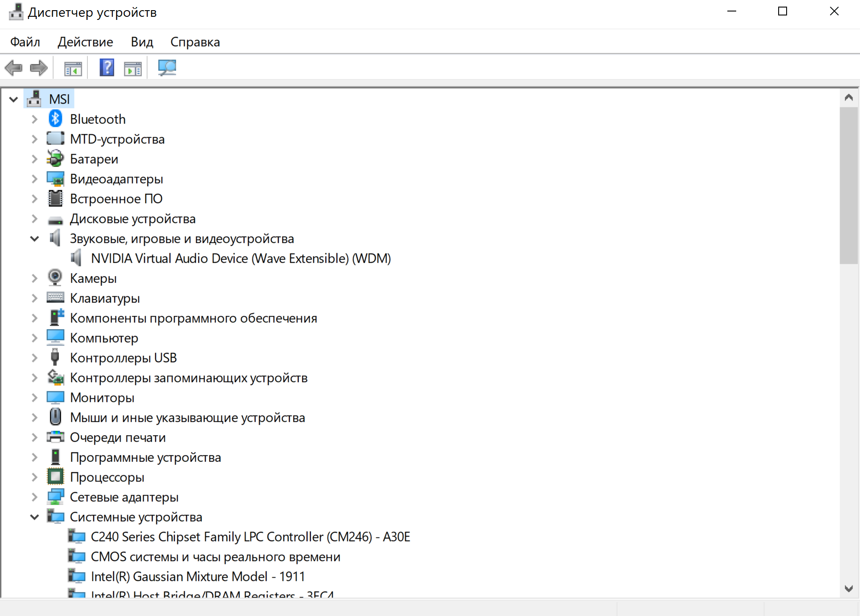
Task: Open the Файл menu
Action: pos(25,42)
